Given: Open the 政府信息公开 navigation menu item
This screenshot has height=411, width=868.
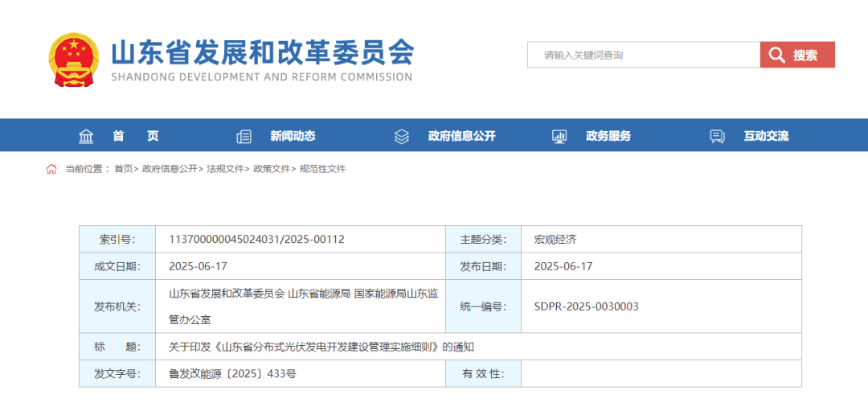Looking at the screenshot, I should point(461,136).
